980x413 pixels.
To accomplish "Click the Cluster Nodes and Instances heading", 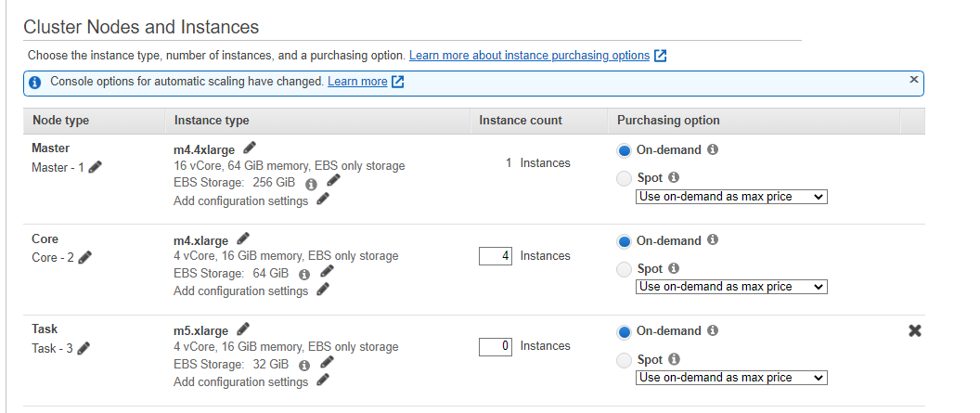I will [141, 27].
